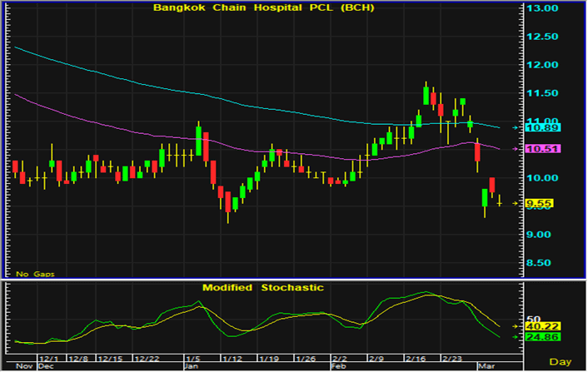The height and width of the screenshot is (372, 588).
Task: Click the 2/23 date marker
Action: pos(452,359)
